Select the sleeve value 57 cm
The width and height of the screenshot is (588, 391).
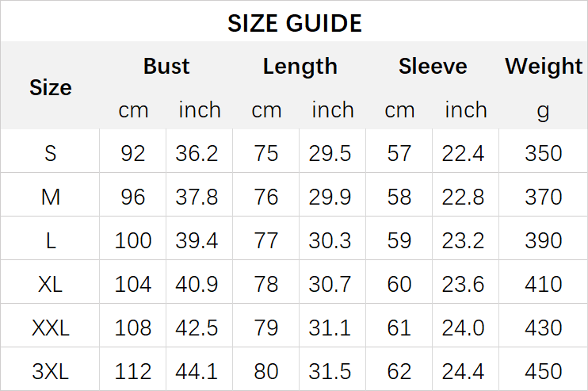point(399,153)
